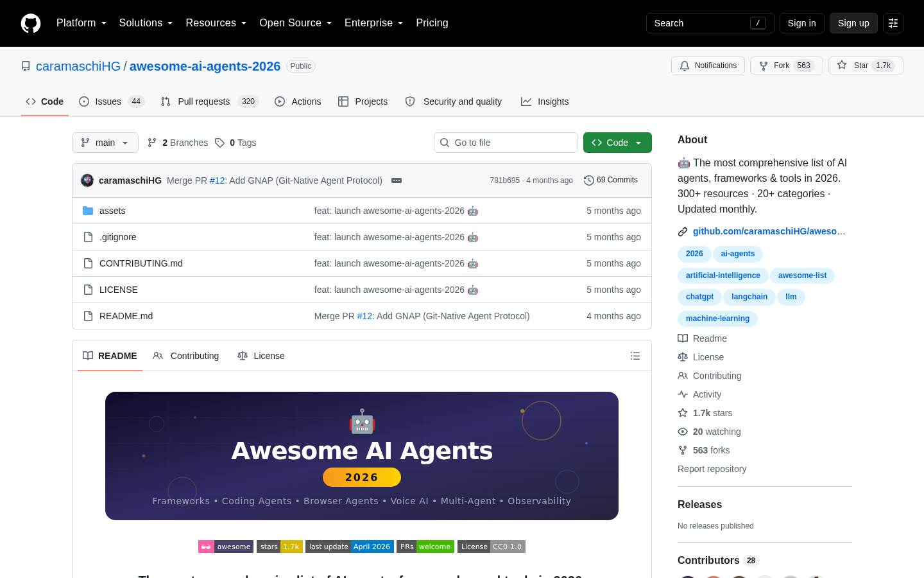Open the 69 Commits history link
This screenshot has width=924, height=578.
pyautogui.click(x=611, y=180)
